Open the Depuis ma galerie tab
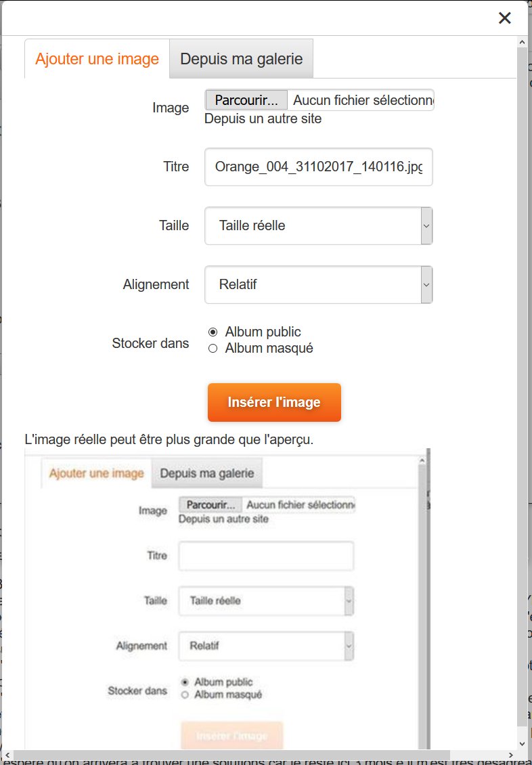 [242, 58]
